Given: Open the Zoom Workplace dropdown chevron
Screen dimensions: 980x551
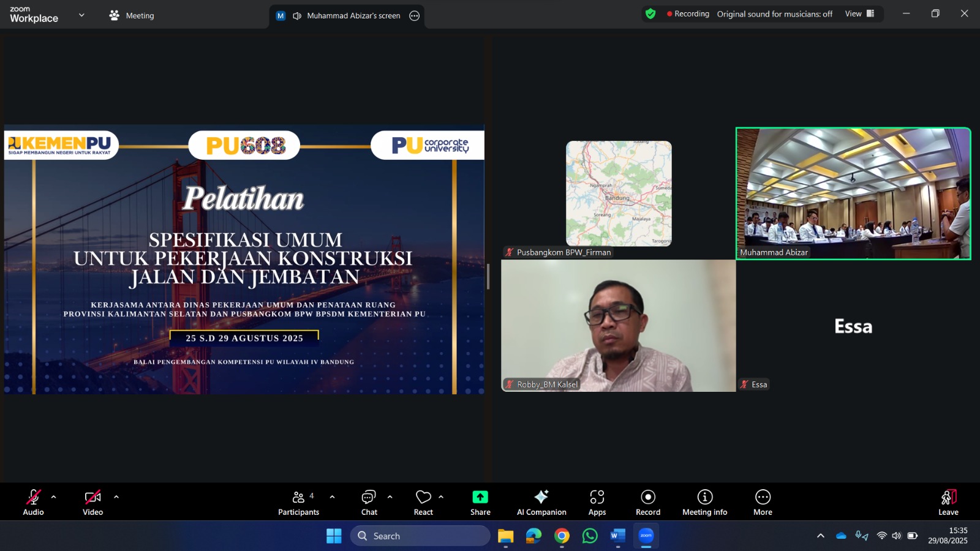Looking at the screenshot, I should point(81,15).
